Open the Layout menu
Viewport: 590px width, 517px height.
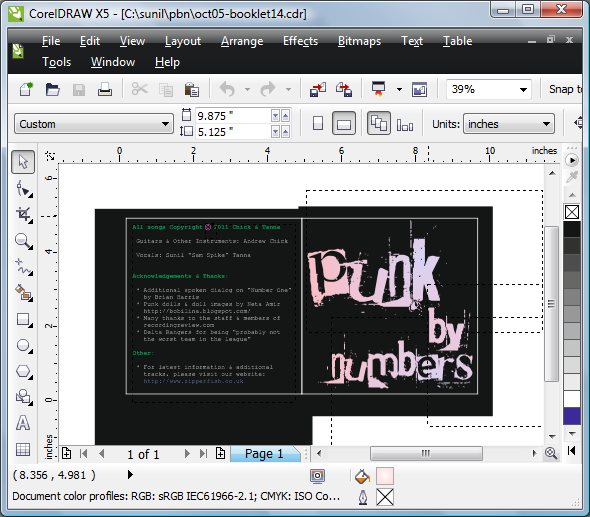183,41
